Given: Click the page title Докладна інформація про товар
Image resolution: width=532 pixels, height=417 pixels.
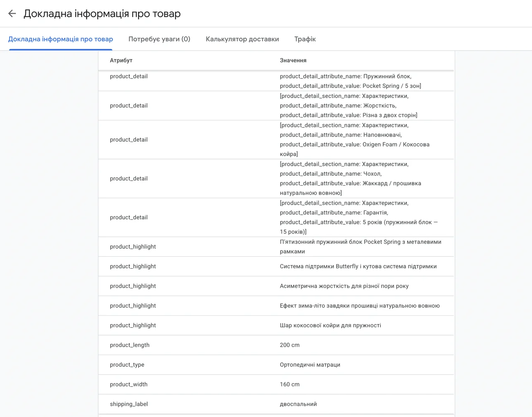Looking at the screenshot, I should pyautogui.click(x=102, y=14).
